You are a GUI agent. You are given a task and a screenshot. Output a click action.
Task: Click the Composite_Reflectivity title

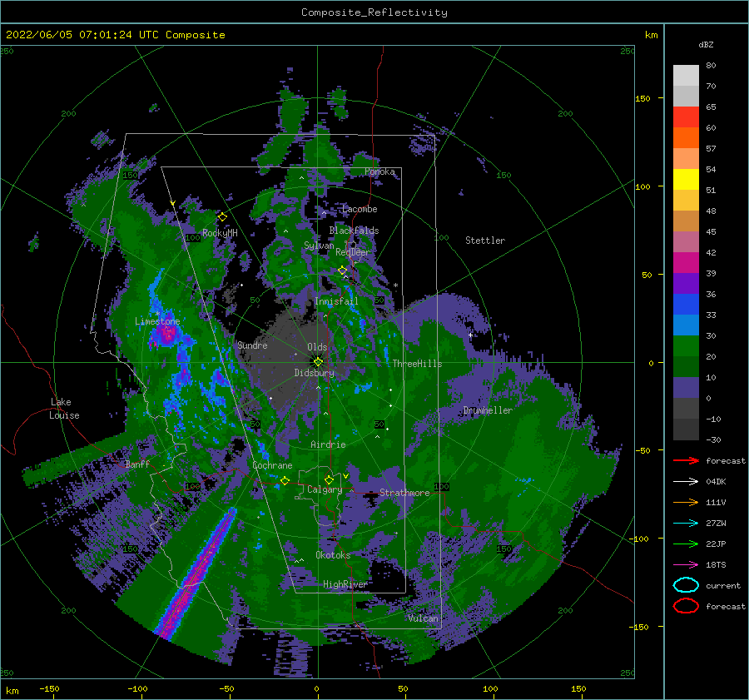point(374,12)
